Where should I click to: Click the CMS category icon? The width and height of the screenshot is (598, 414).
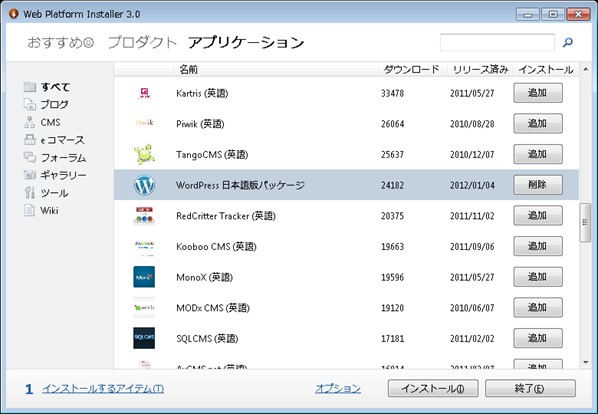point(30,122)
